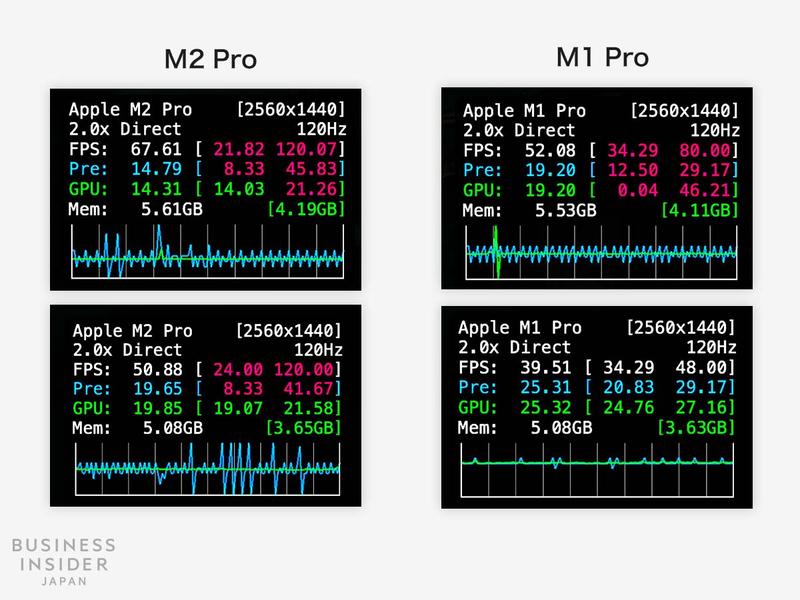The height and width of the screenshot is (600, 800).
Task: Select the bracketed memory value [4.11GB]
Action: point(700,210)
